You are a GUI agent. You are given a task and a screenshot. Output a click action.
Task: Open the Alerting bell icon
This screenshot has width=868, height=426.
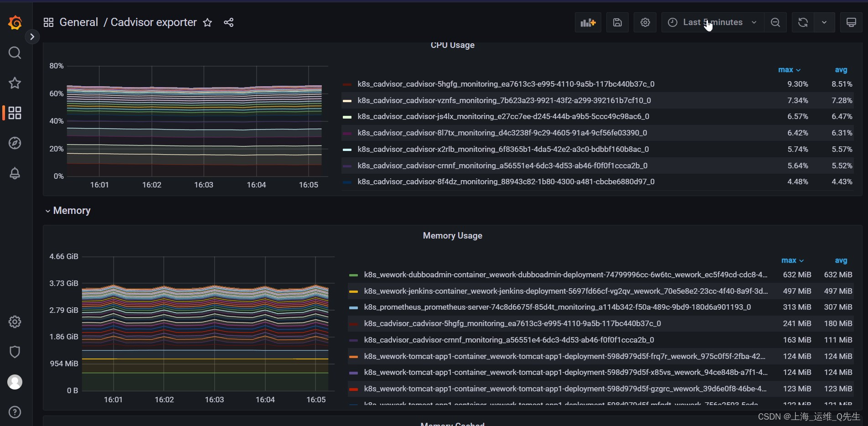pyautogui.click(x=15, y=173)
